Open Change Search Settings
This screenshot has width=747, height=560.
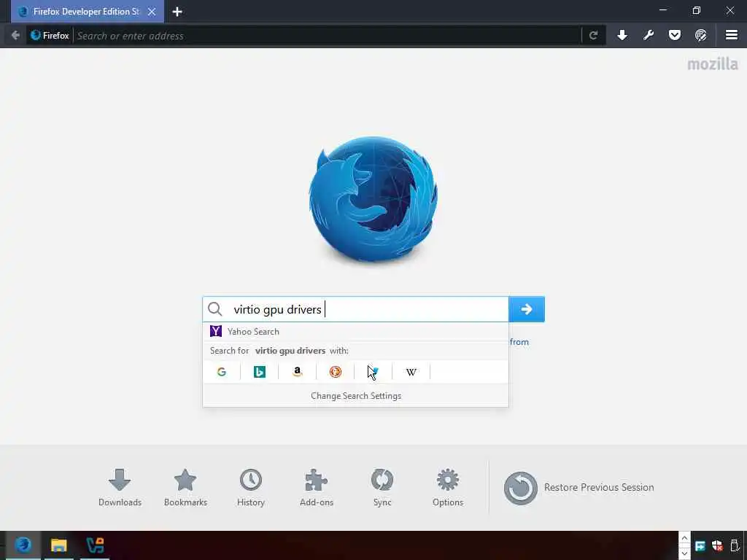[356, 396]
